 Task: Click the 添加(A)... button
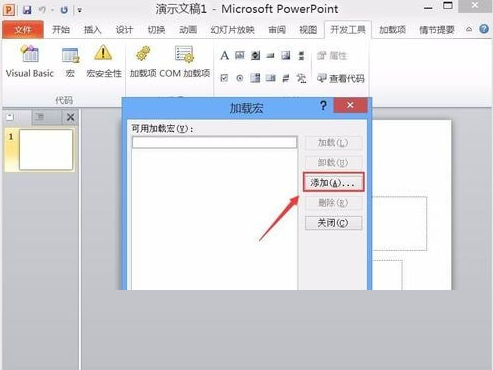[333, 182]
